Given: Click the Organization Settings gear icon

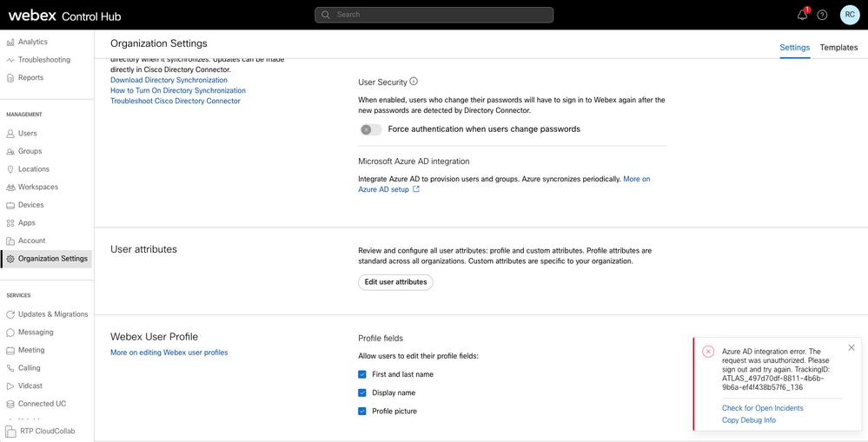Looking at the screenshot, I should (10, 259).
